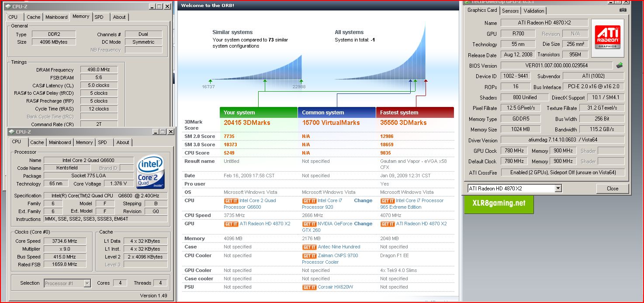644x303 pixels.
Task: Open Intel Core 2 Quad Processor Q6600 link
Action: [x=250, y=204]
